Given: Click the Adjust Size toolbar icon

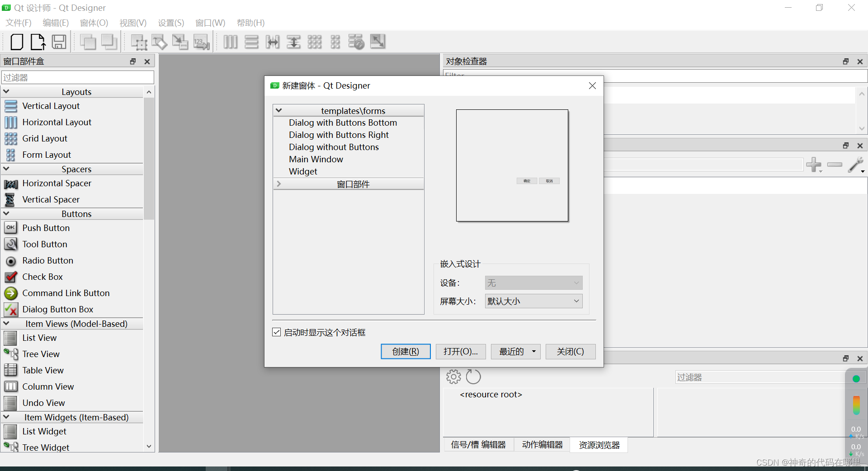Looking at the screenshot, I should coord(377,42).
